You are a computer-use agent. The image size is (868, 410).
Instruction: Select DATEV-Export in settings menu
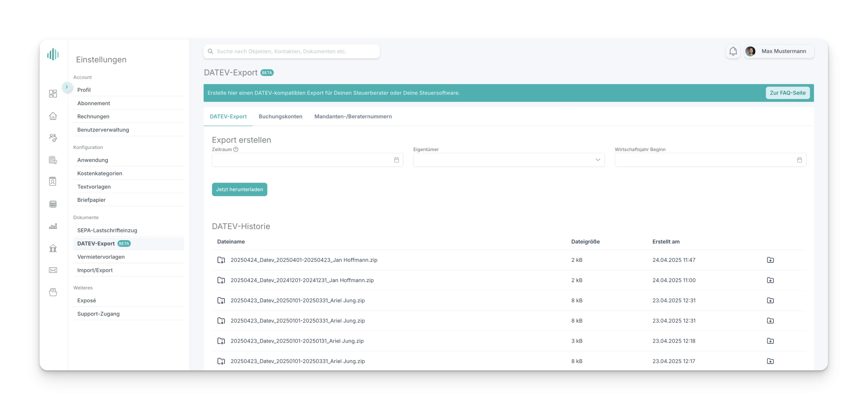click(129, 243)
